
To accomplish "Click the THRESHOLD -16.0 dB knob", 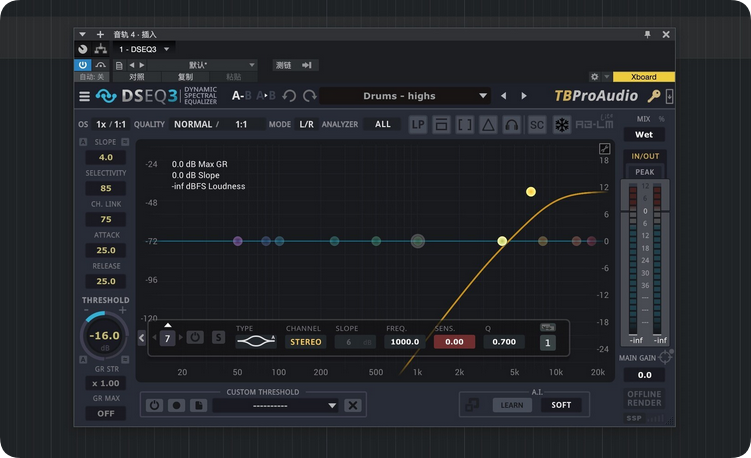I will (104, 336).
